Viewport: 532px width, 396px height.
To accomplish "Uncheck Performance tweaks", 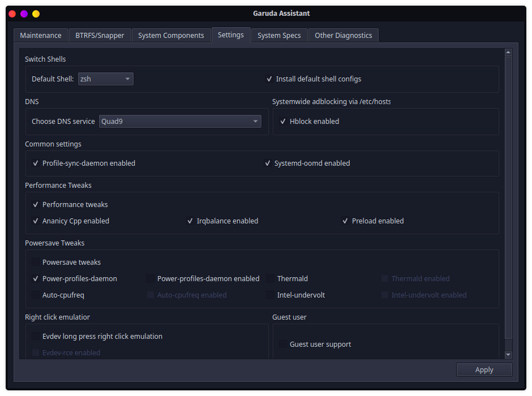I will pyautogui.click(x=36, y=204).
